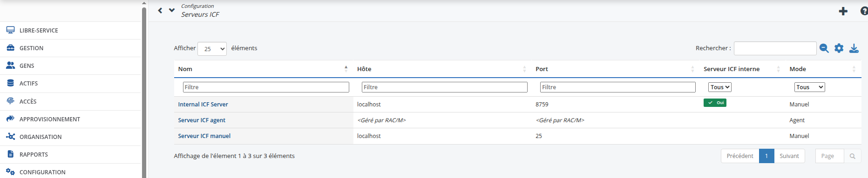Select page 1 in pagination
868x178 pixels.
click(x=766, y=156)
